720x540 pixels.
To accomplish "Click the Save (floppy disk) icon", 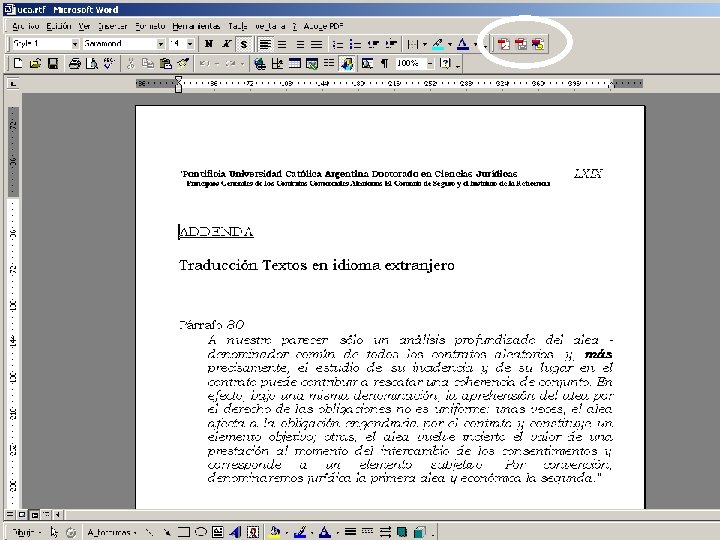I will click(54, 63).
